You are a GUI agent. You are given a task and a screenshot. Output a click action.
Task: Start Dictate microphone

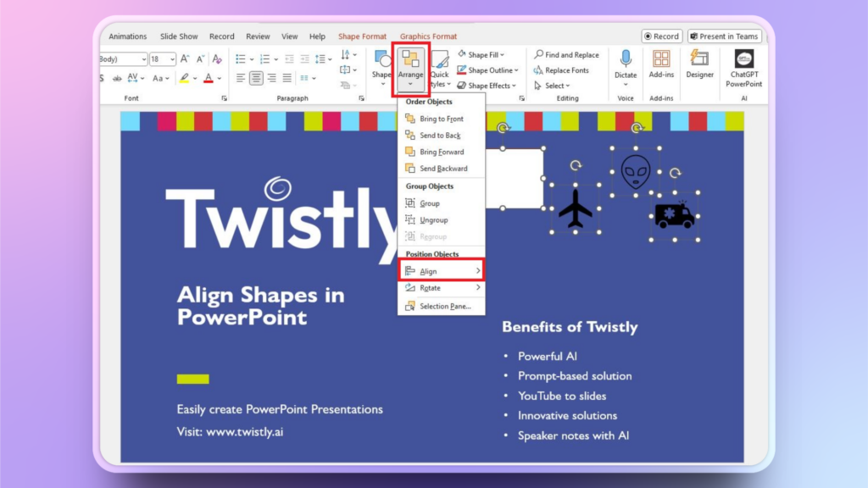(626, 68)
